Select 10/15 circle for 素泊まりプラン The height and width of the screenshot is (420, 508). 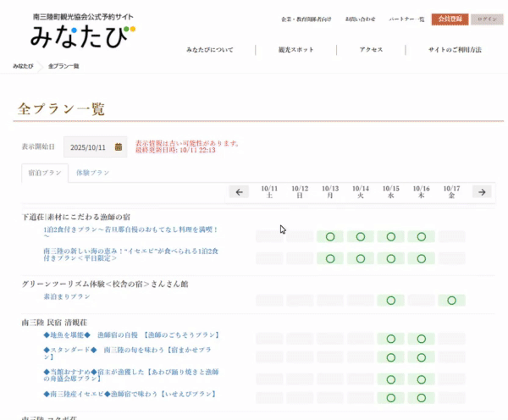tap(391, 301)
